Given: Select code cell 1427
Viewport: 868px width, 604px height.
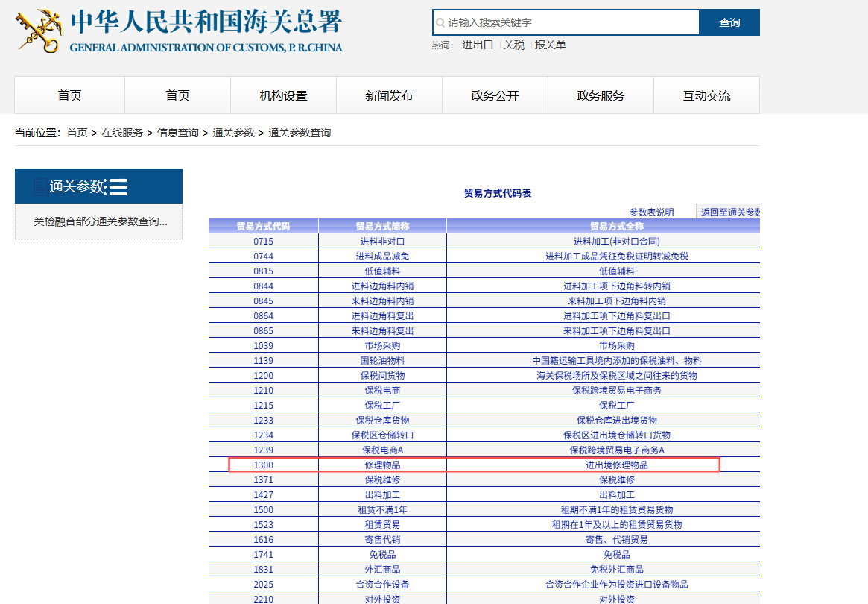Looking at the screenshot, I should 264,495.
